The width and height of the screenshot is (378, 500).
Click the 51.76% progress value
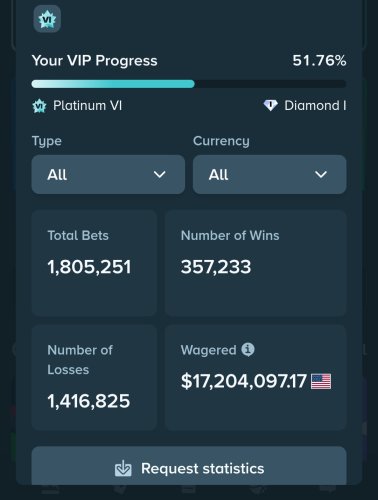click(x=319, y=61)
